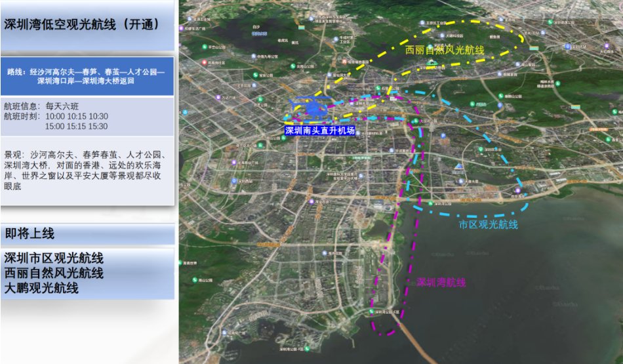Choose 深圳市区观光航线 in the upcoming list

pyautogui.click(x=54, y=258)
